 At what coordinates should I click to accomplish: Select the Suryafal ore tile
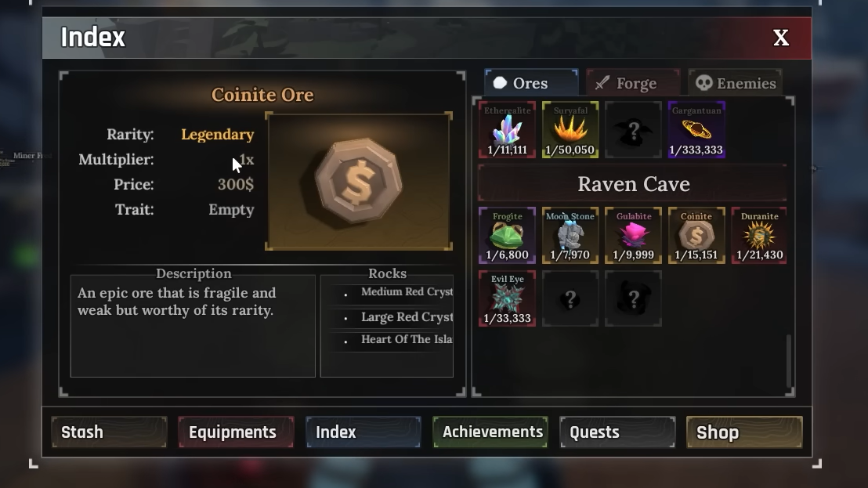(570, 129)
